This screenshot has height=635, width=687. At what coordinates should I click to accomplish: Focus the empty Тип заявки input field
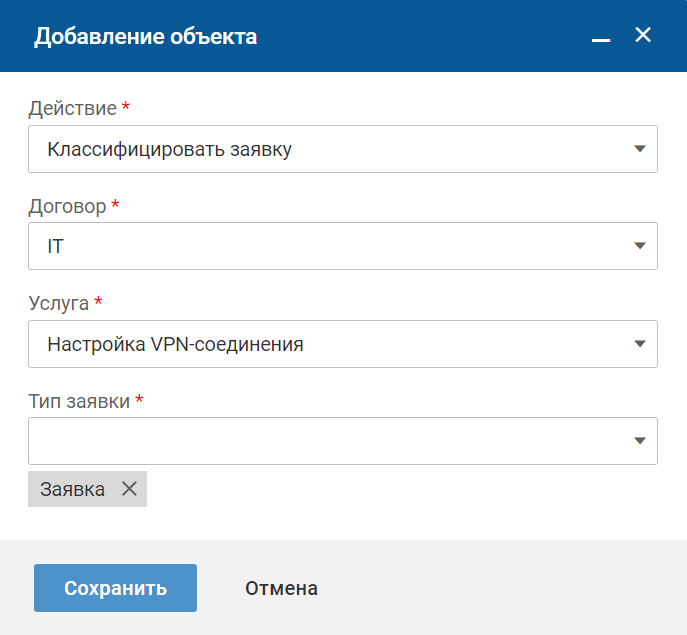point(320,442)
